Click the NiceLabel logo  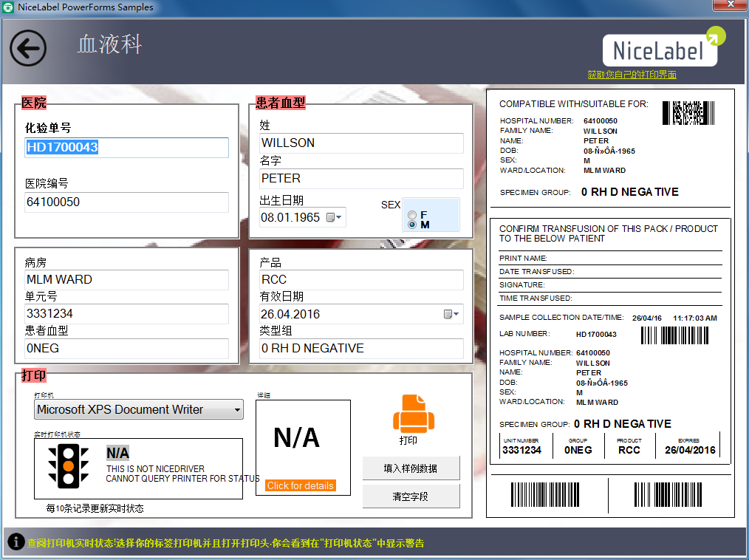[661, 50]
